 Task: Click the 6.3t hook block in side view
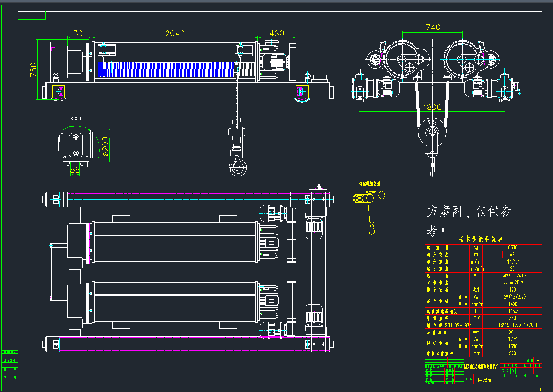[x=433, y=135]
